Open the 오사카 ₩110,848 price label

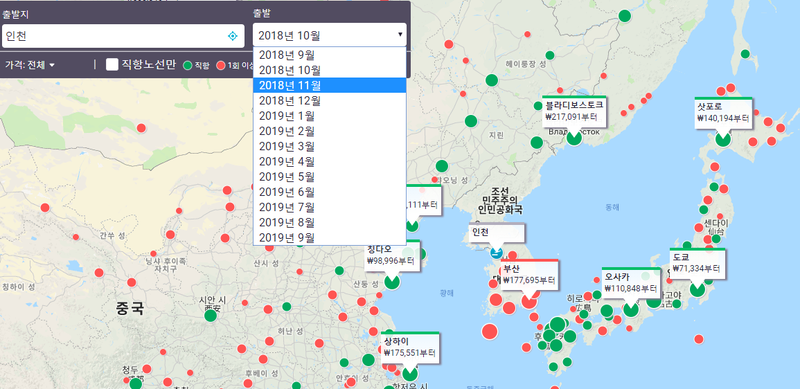[631, 283]
